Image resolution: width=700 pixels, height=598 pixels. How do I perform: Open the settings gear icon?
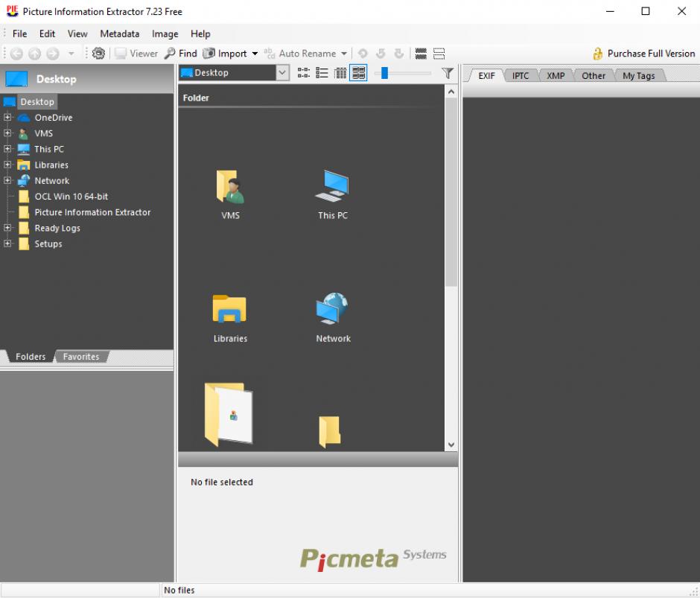click(x=98, y=54)
